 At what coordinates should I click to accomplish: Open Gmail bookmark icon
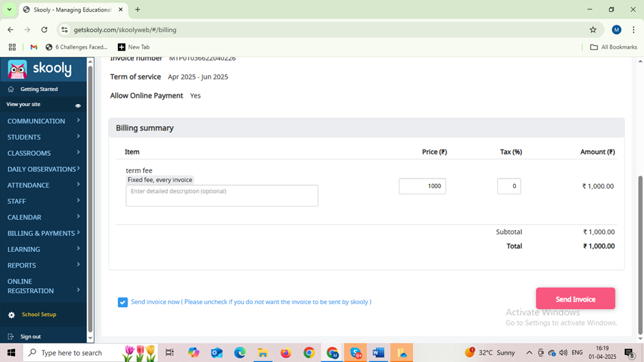pyautogui.click(x=34, y=47)
